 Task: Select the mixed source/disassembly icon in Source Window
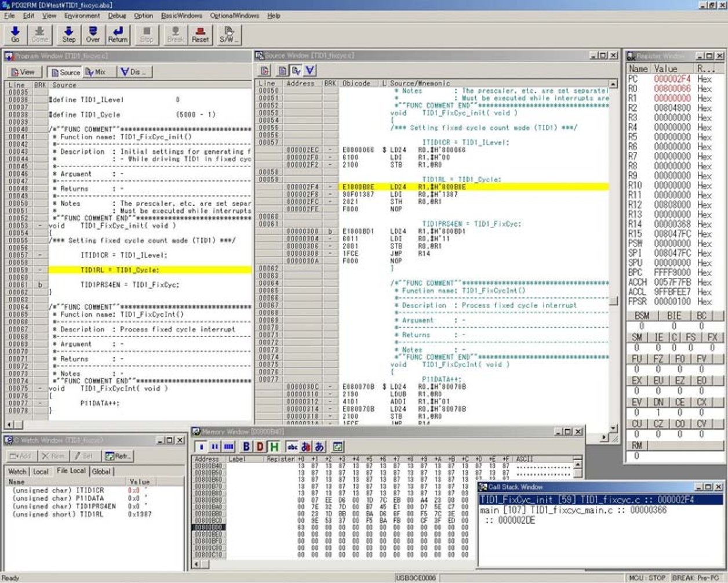click(x=296, y=70)
